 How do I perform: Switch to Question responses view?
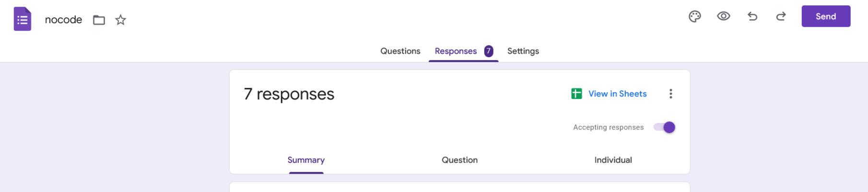[459, 160]
